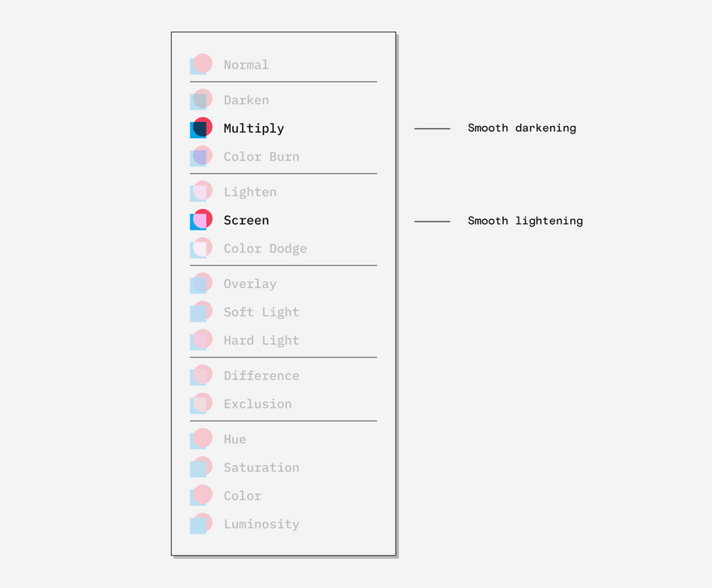This screenshot has height=588, width=712.
Task: Click the Multiply blend mode icon
Action: (x=201, y=128)
